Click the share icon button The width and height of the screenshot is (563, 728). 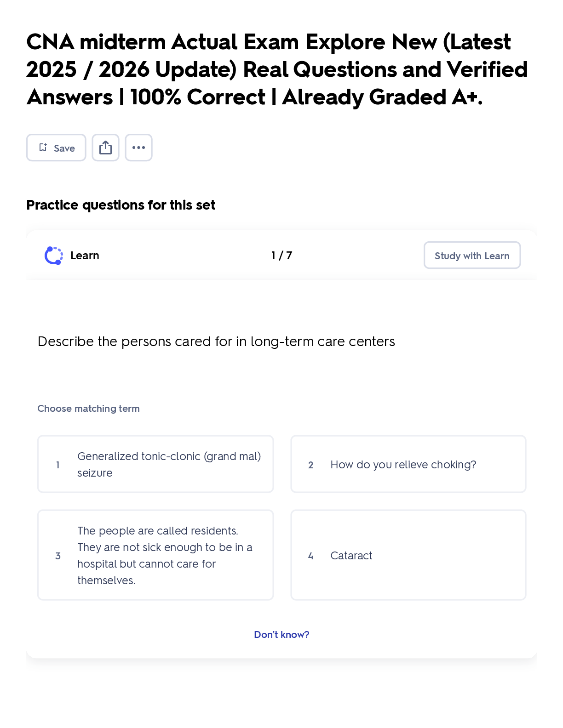[105, 148]
